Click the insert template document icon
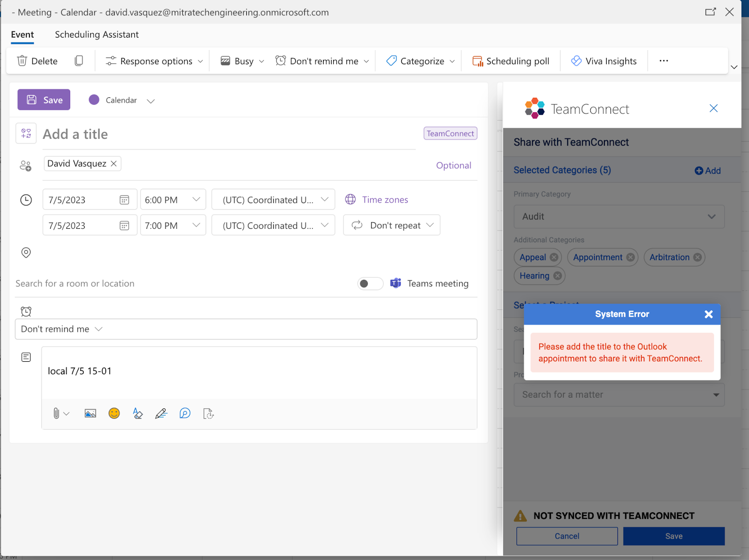The width and height of the screenshot is (749, 560). [208, 414]
